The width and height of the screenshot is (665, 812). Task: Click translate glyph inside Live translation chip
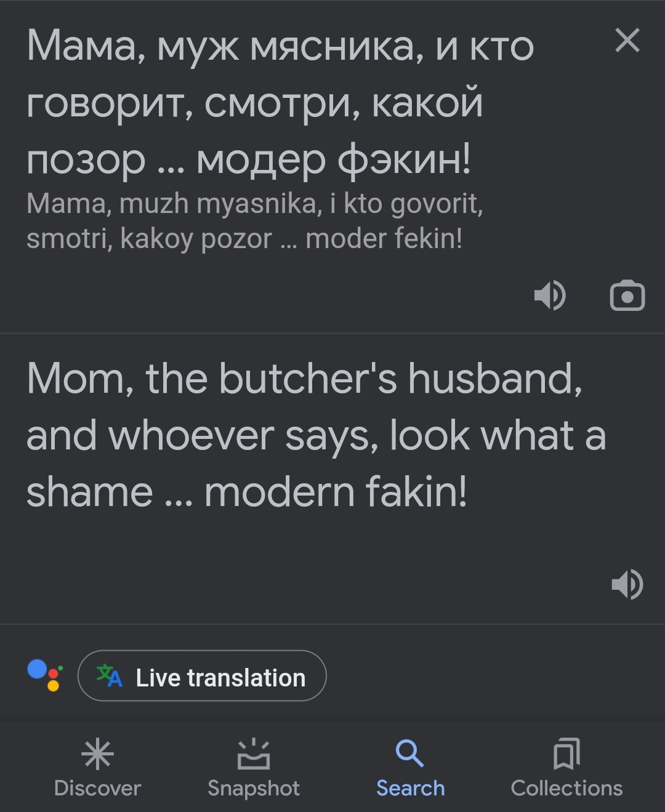110,676
